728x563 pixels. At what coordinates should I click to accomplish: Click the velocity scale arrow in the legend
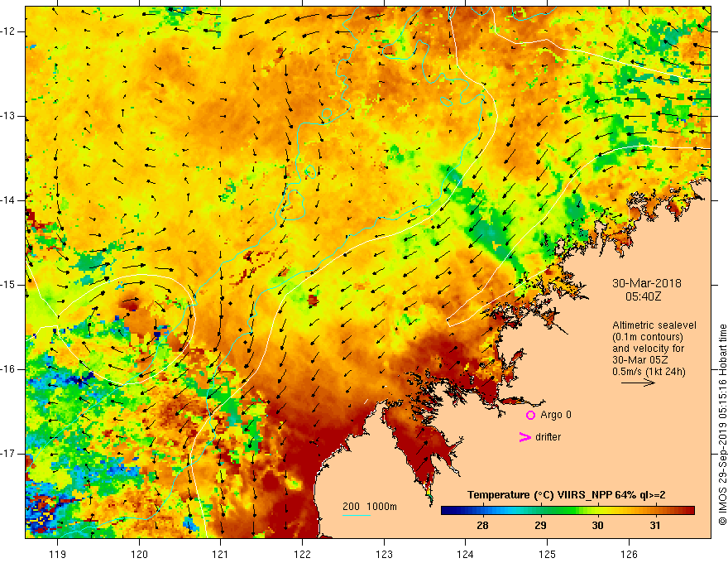click(x=638, y=383)
